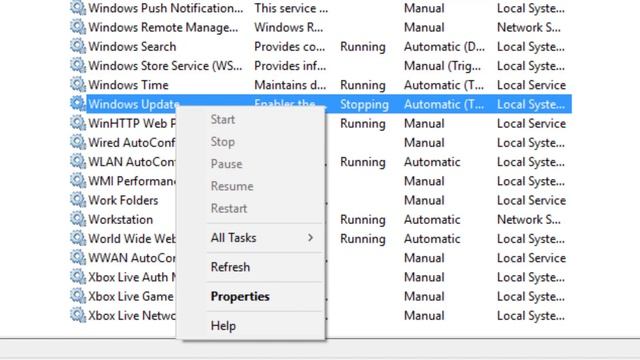Click Network S... log-on in Workstation row
The height and width of the screenshot is (360, 640).
click(x=529, y=219)
